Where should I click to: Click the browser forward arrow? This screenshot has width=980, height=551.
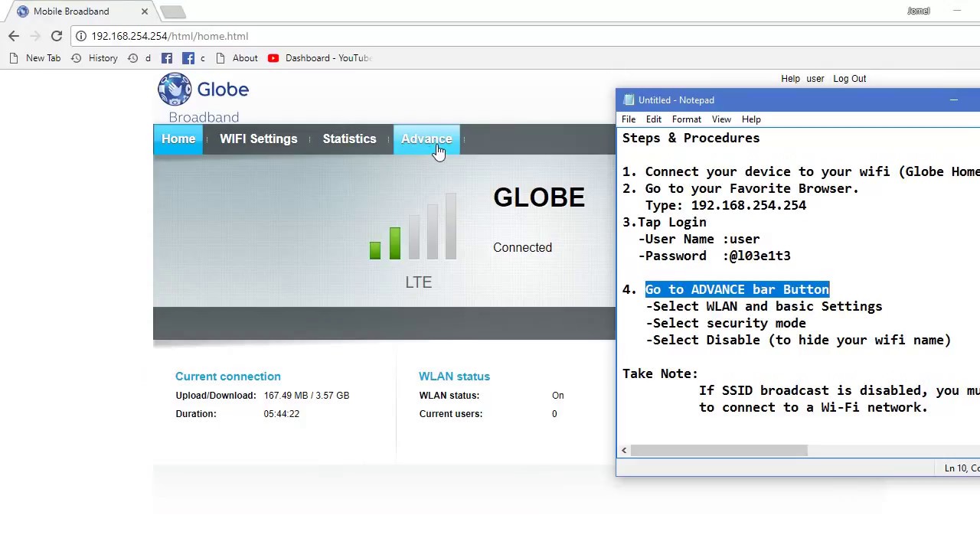click(35, 36)
